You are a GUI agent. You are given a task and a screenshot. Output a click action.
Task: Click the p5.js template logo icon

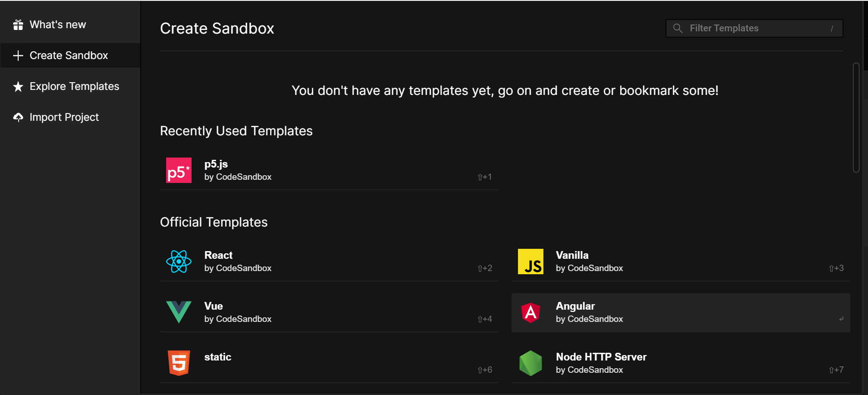178,170
